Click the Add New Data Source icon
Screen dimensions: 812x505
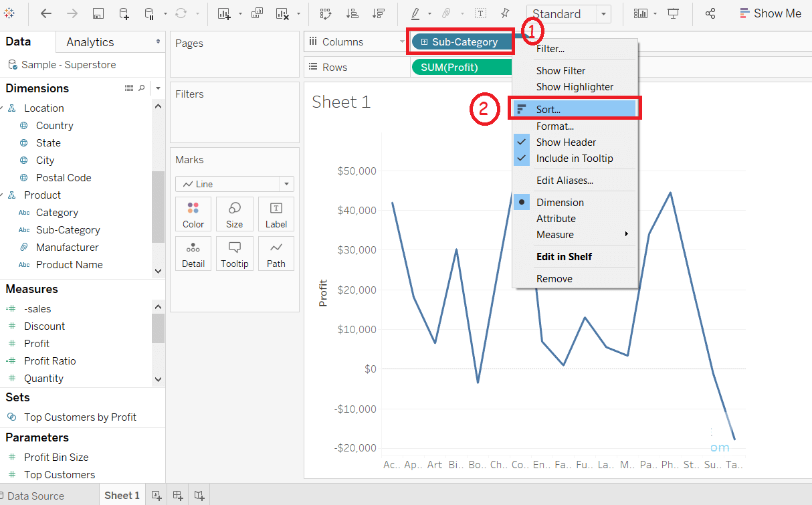124,13
